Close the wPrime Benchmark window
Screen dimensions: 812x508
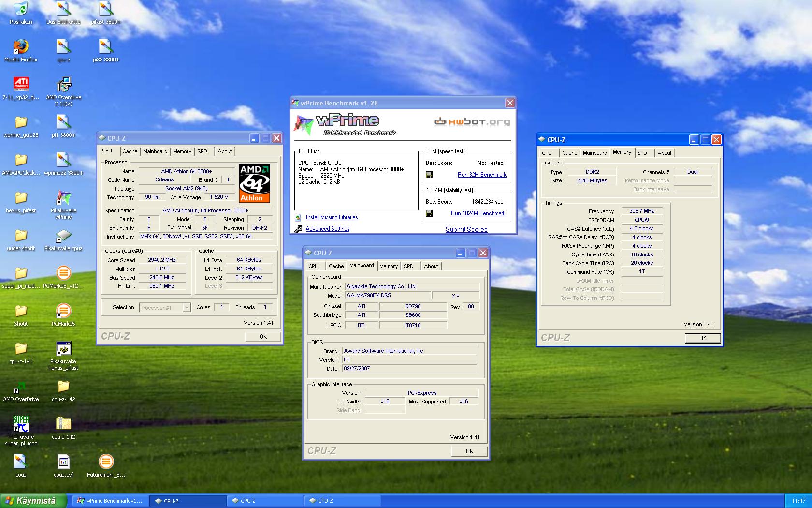click(510, 103)
